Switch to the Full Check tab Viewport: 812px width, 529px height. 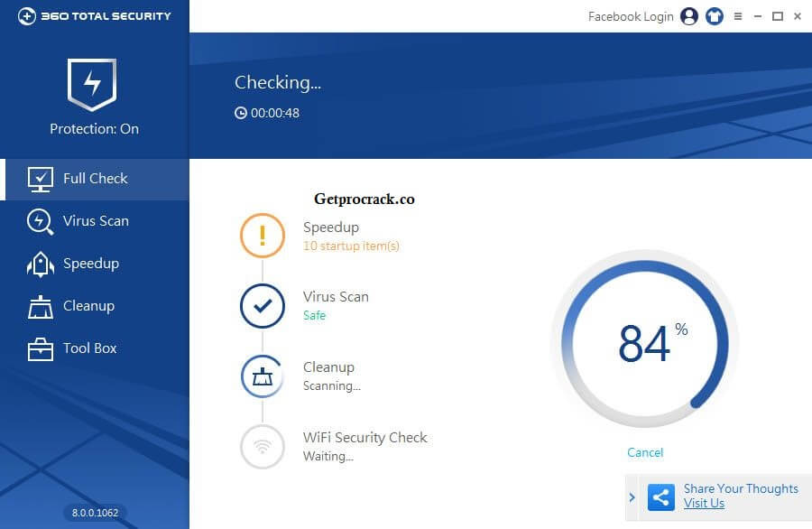(x=94, y=179)
